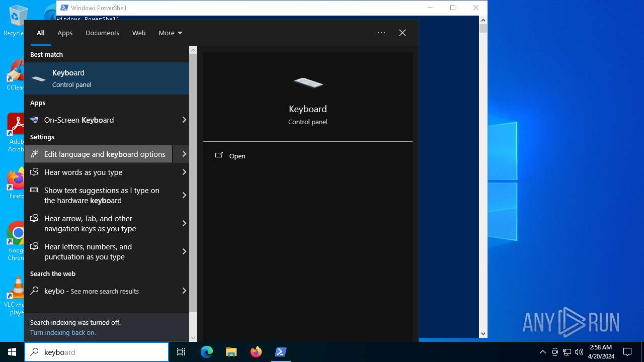Click the taskbar clock and date

click(x=601, y=352)
